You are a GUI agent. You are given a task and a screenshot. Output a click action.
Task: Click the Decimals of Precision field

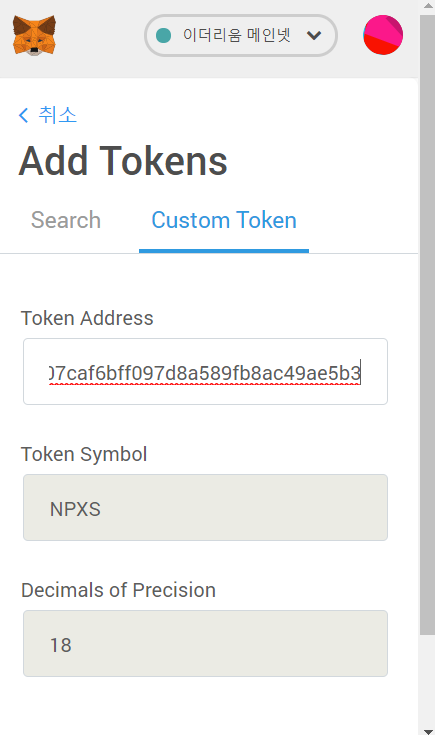point(205,643)
